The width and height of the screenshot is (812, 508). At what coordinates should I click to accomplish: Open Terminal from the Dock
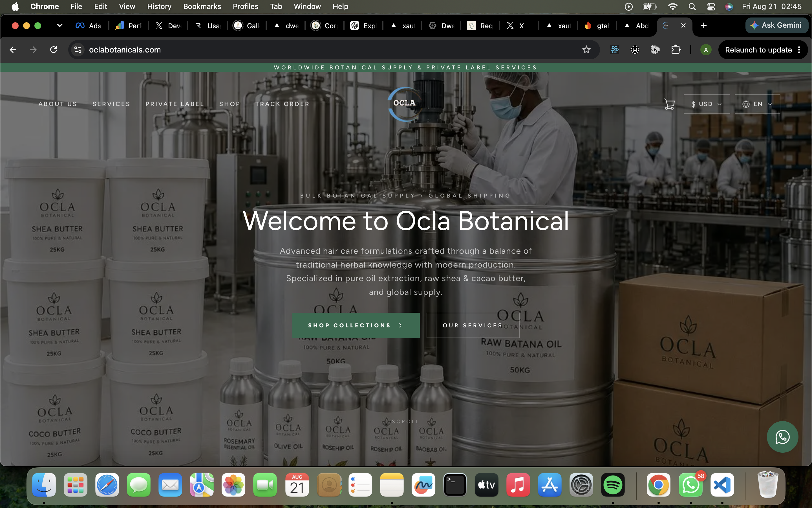tap(455, 485)
